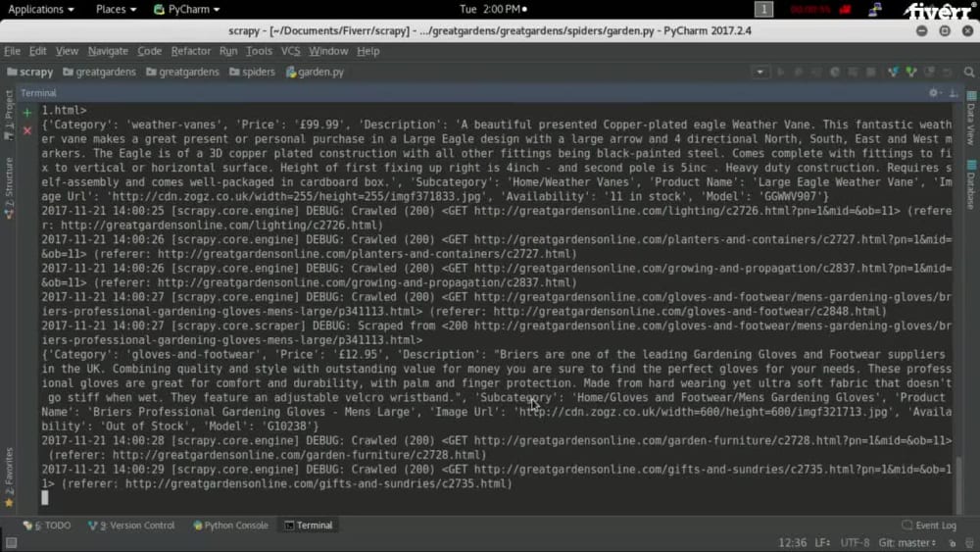The height and width of the screenshot is (552, 980).
Task: Open the Window menu
Action: pyautogui.click(x=328, y=51)
